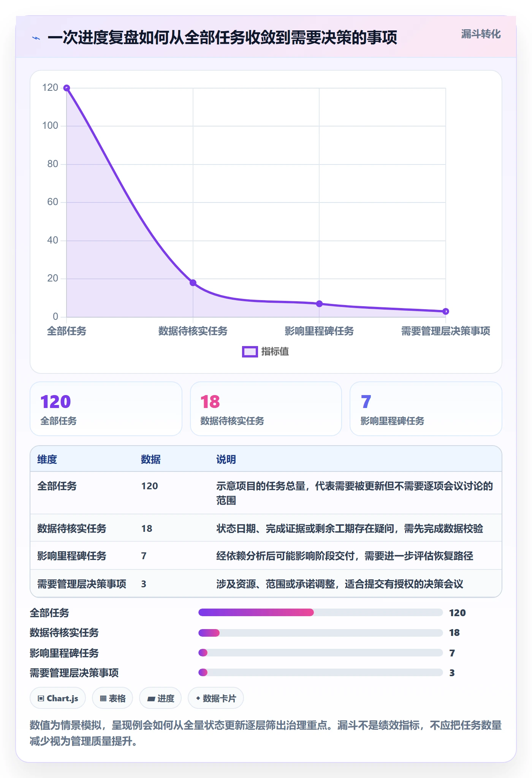Click table value 3 in 数据 column

coord(144,584)
